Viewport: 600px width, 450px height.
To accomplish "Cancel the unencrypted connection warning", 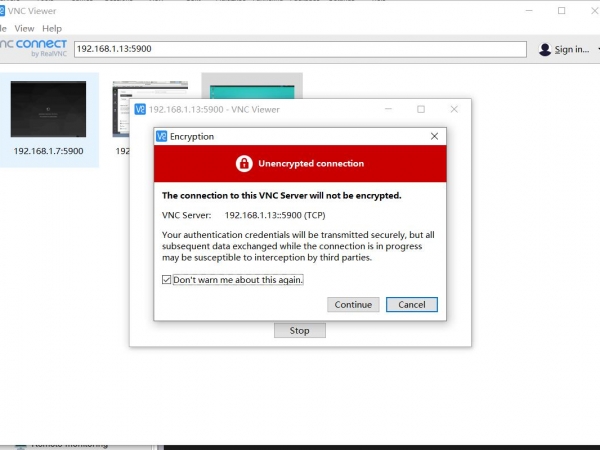I will point(411,304).
